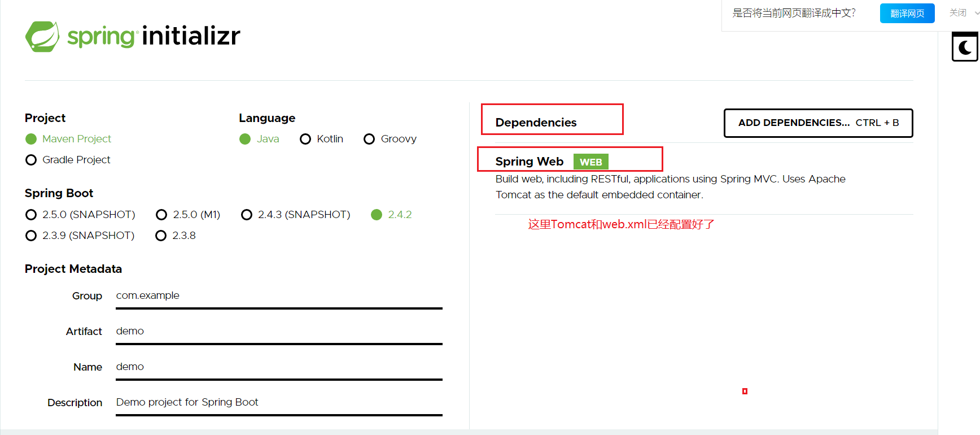Click the green WEB tag badge

point(591,162)
